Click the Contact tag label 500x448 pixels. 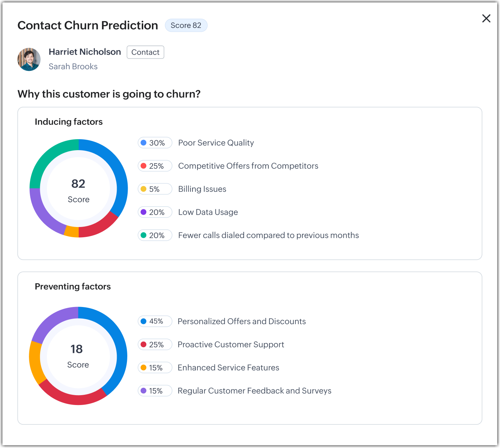tap(145, 52)
